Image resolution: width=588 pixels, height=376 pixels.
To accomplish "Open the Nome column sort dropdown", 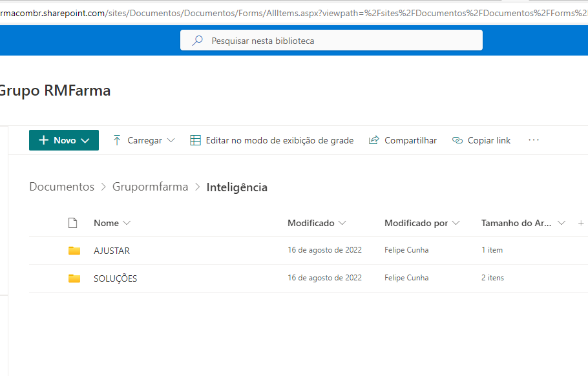I will tap(127, 223).
